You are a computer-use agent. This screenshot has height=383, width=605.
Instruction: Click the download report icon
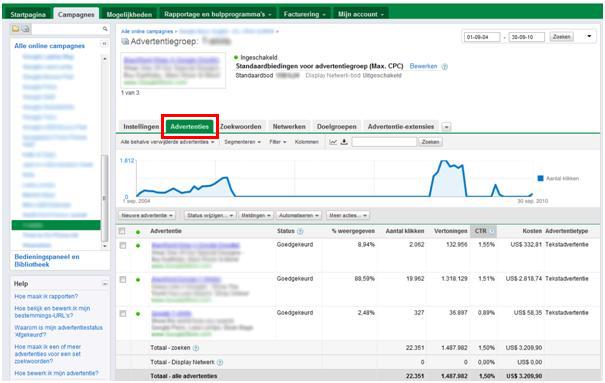pos(344,142)
